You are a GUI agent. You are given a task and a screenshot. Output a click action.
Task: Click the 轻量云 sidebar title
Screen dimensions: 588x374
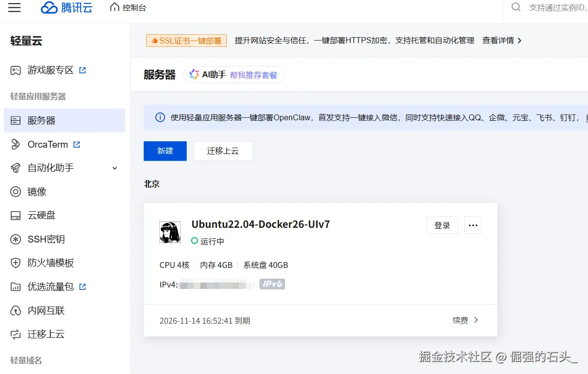(26, 41)
